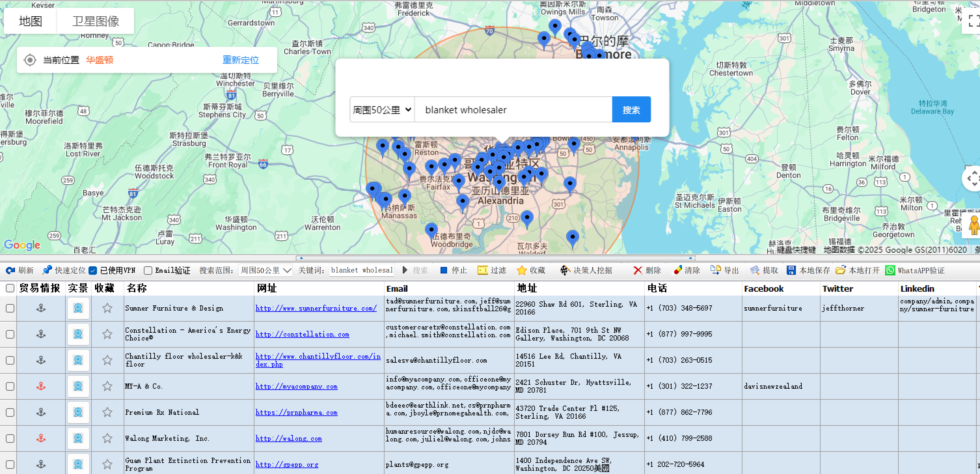
Task: Check the Guam Plant Extinction row checkbox
Action: tap(10, 464)
